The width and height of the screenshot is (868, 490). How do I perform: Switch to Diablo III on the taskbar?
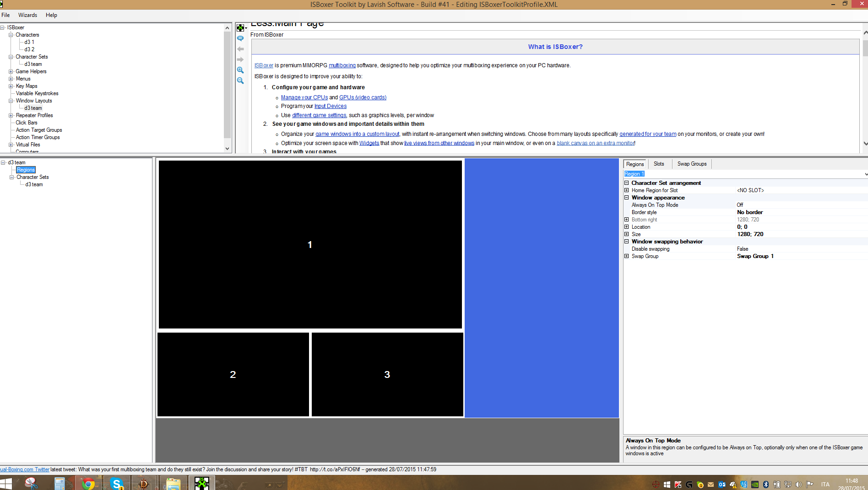click(144, 483)
